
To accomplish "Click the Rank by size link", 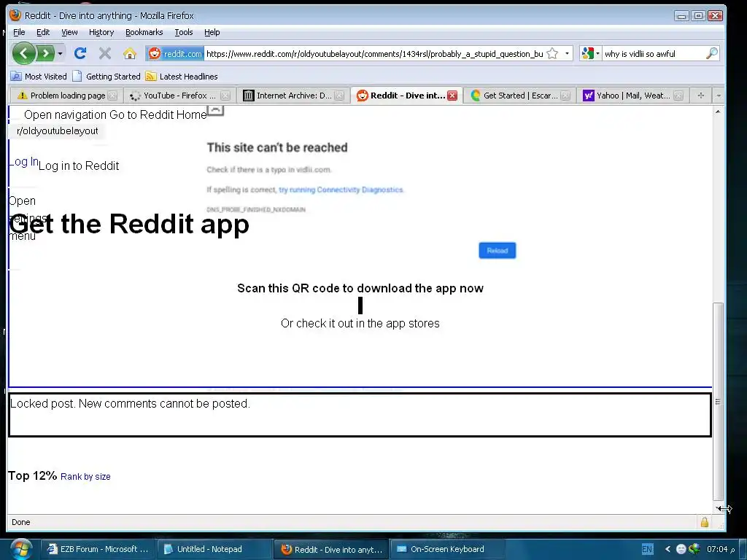I will pyautogui.click(x=86, y=477).
